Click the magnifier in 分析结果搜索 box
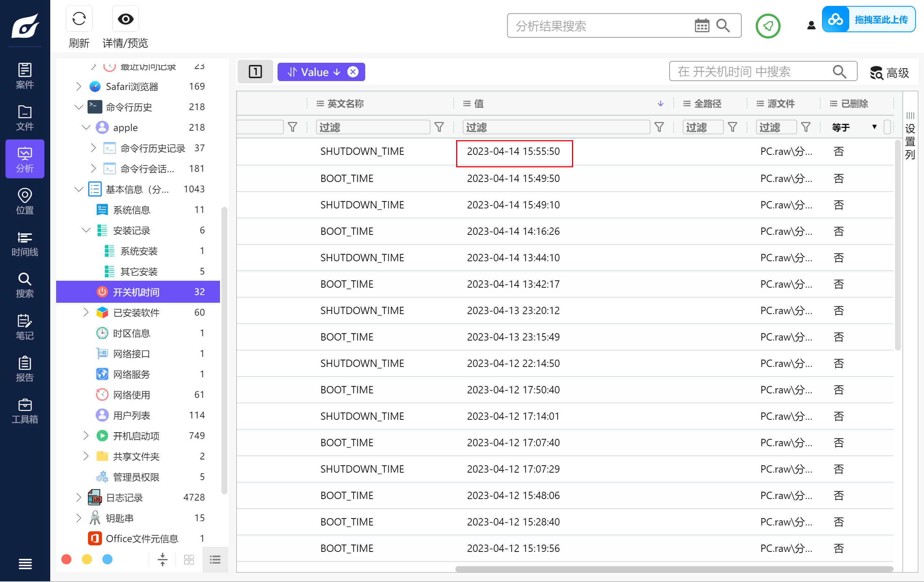 click(723, 26)
